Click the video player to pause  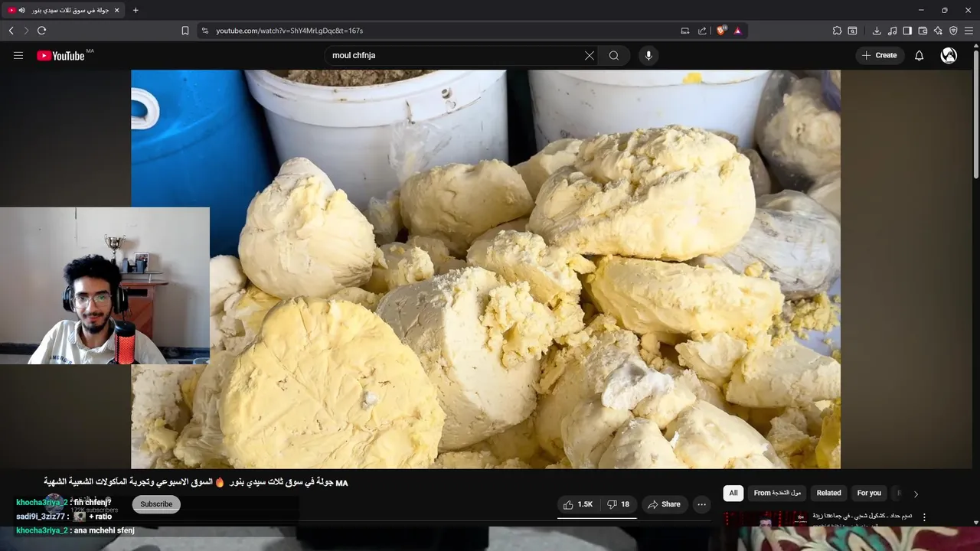485,269
